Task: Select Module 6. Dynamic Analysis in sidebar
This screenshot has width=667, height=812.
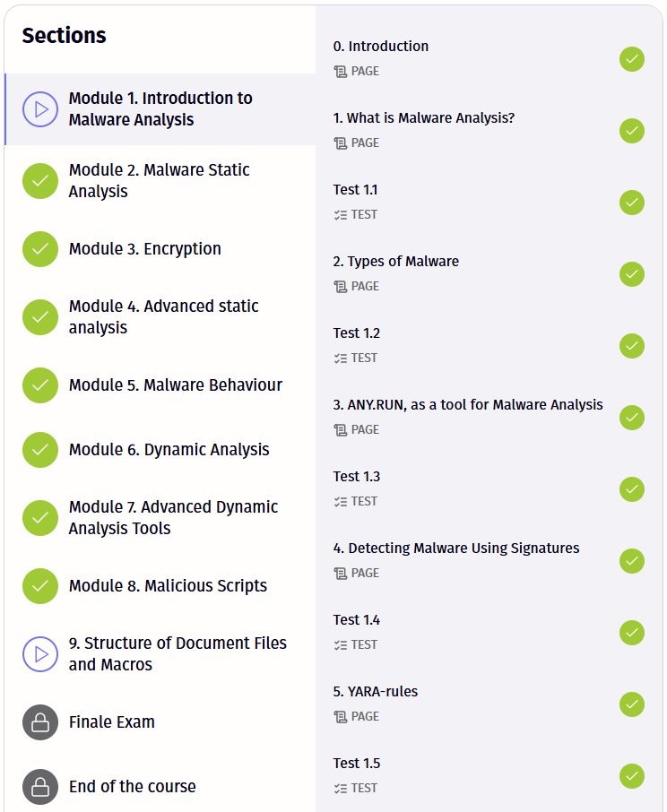Action: tap(169, 450)
